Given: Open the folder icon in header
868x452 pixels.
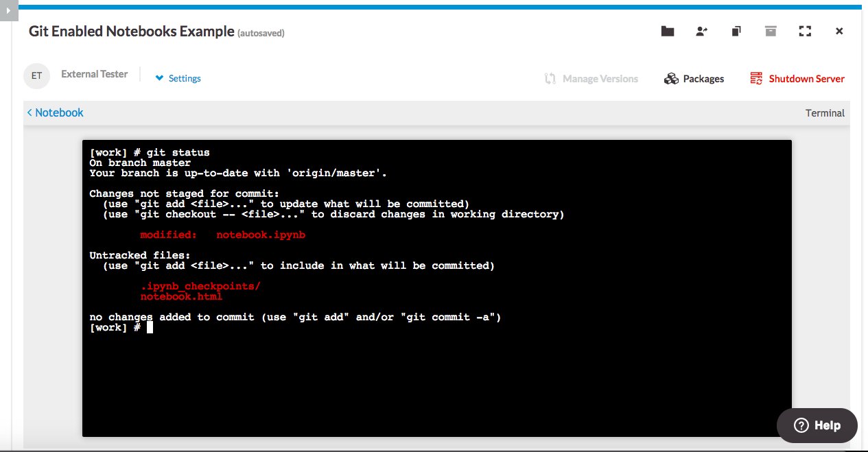Looking at the screenshot, I should pos(667,32).
